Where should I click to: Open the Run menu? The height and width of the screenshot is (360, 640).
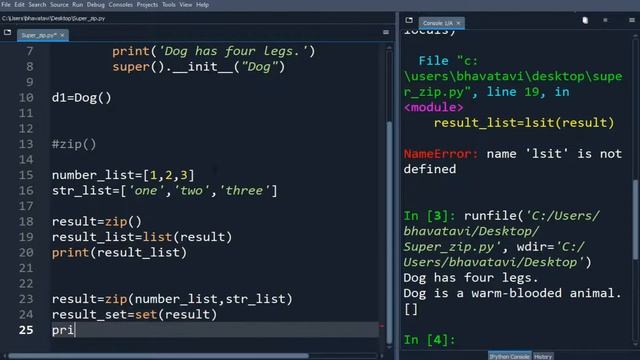(78, 4)
